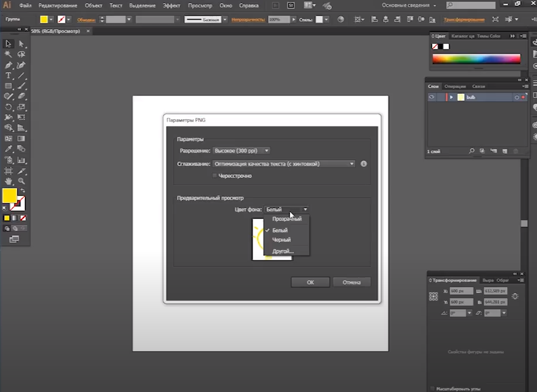
Task: Activate the Hand tool
Action: click(x=8, y=181)
